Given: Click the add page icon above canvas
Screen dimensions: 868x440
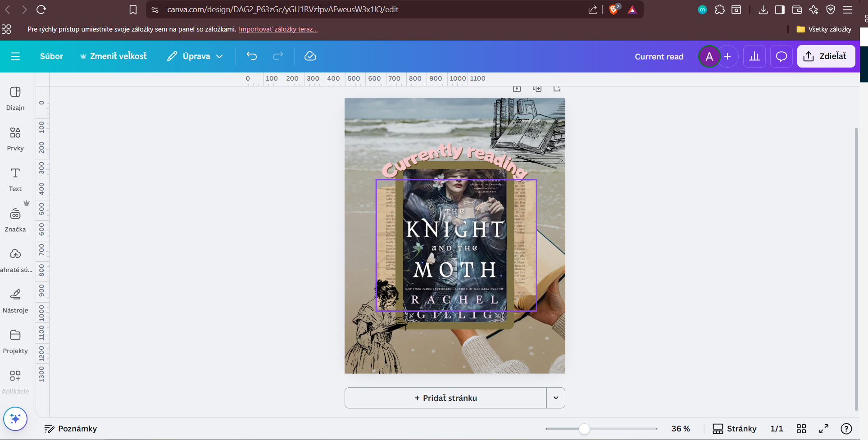Looking at the screenshot, I should tap(557, 89).
